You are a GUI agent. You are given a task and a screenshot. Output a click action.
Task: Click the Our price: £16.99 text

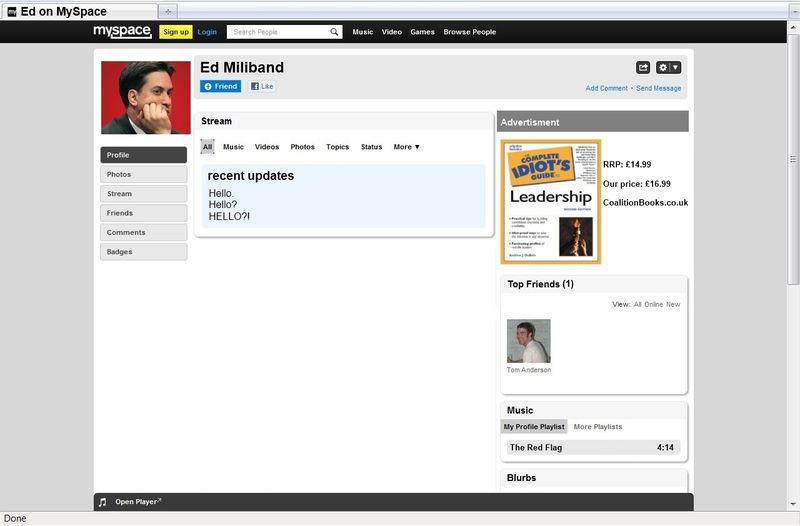click(x=637, y=184)
